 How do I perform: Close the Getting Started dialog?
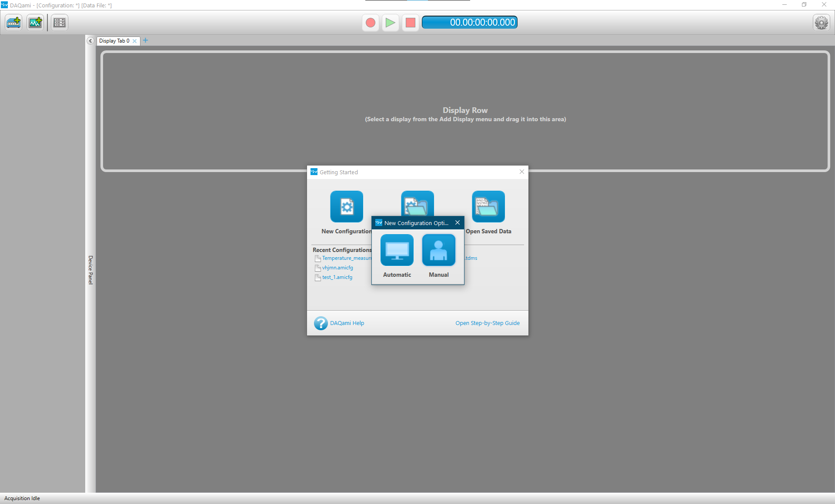pos(522,172)
